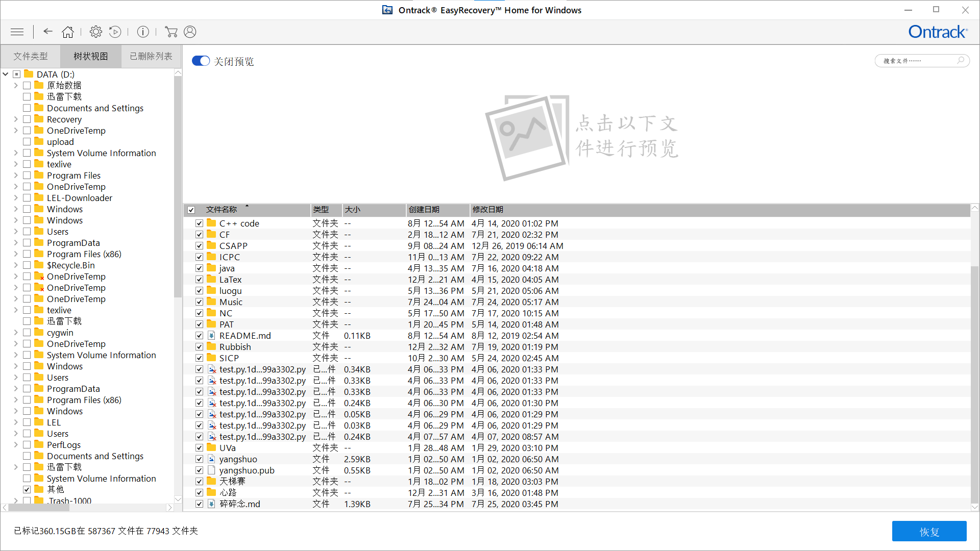
Task: Switch to the 文件类型 tab
Action: [31, 56]
